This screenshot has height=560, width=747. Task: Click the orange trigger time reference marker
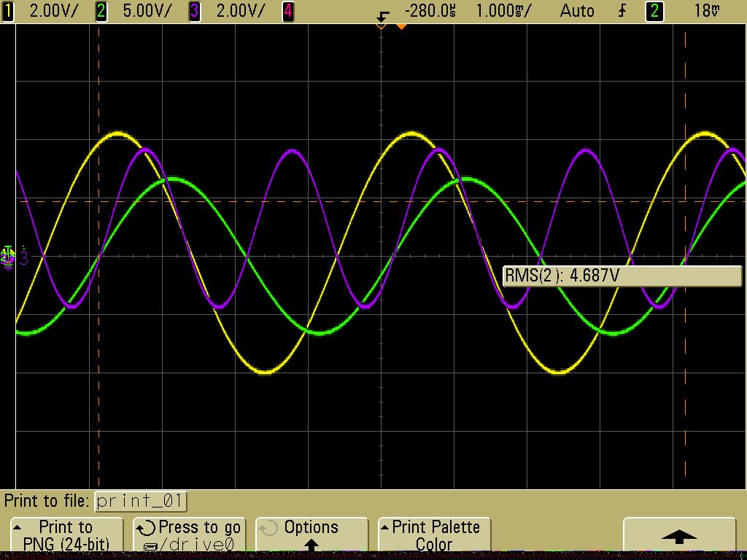pyautogui.click(x=402, y=27)
